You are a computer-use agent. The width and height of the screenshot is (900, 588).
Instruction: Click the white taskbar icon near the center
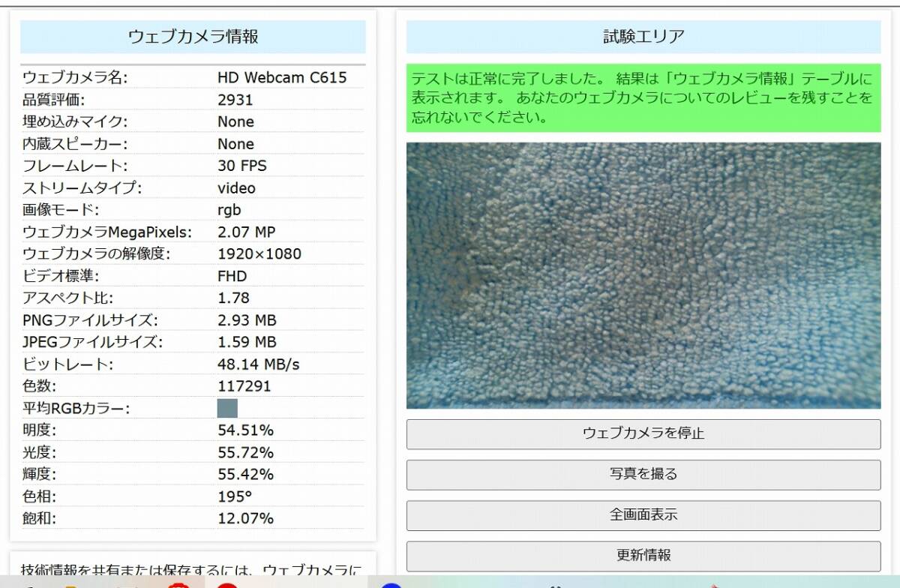[555, 584]
